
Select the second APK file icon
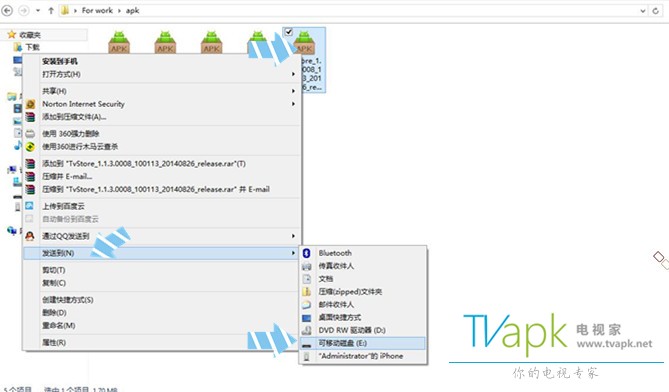coord(165,42)
